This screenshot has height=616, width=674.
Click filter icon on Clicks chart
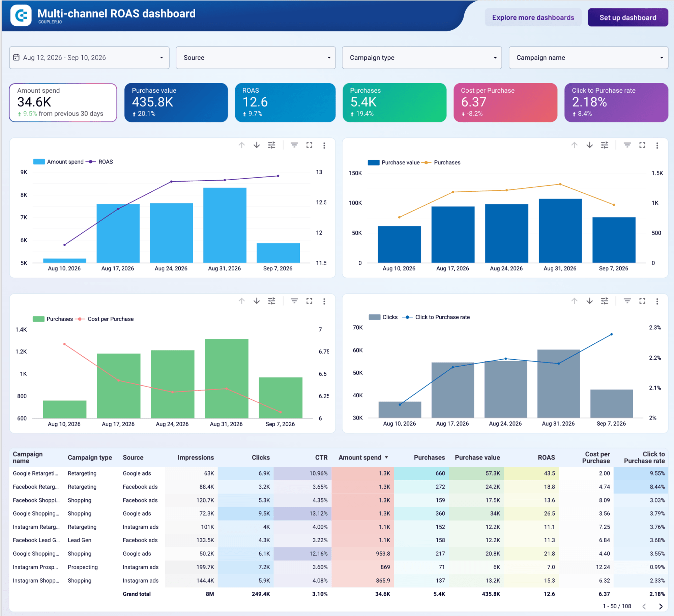pyautogui.click(x=627, y=301)
